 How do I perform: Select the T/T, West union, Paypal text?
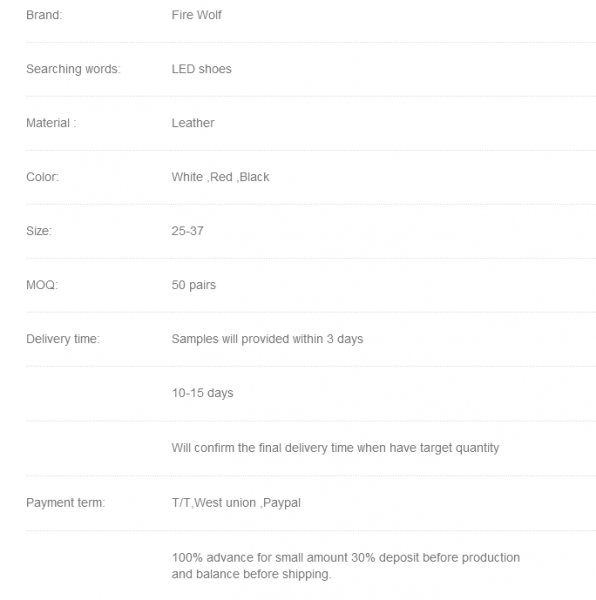pyautogui.click(x=236, y=502)
